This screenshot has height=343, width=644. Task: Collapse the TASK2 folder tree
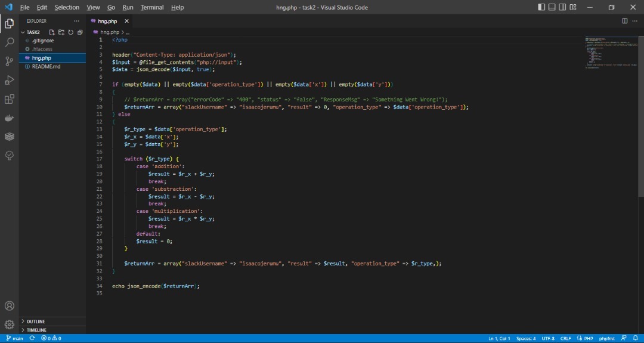coord(33,32)
